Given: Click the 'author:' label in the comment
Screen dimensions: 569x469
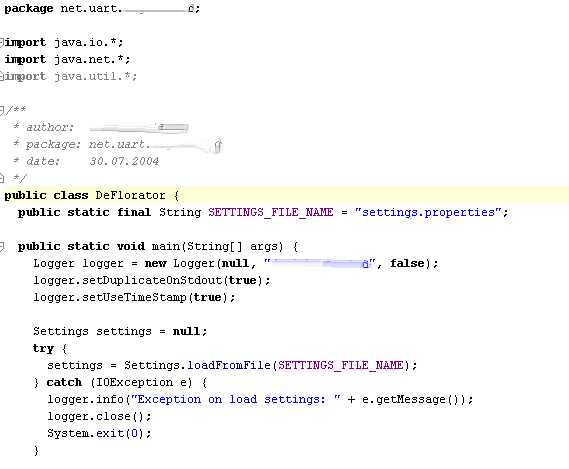Looking at the screenshot, I should 50,127.
